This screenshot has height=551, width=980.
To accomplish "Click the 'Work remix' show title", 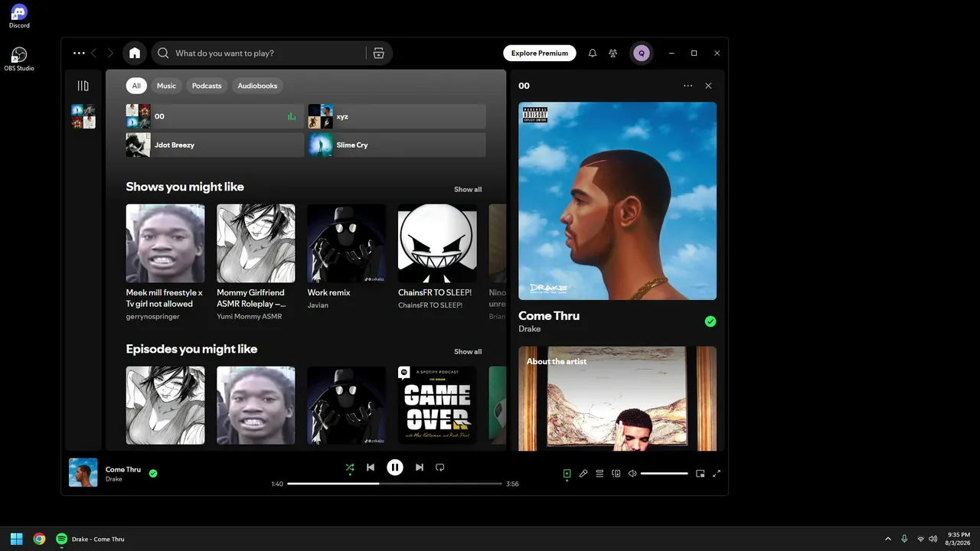I will [x=329, y=292].
